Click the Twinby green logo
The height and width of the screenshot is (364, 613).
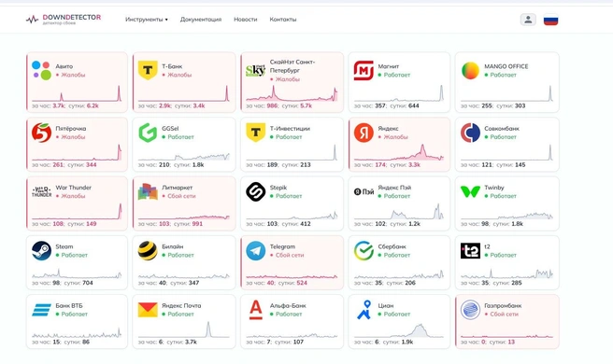pos(470,191)
